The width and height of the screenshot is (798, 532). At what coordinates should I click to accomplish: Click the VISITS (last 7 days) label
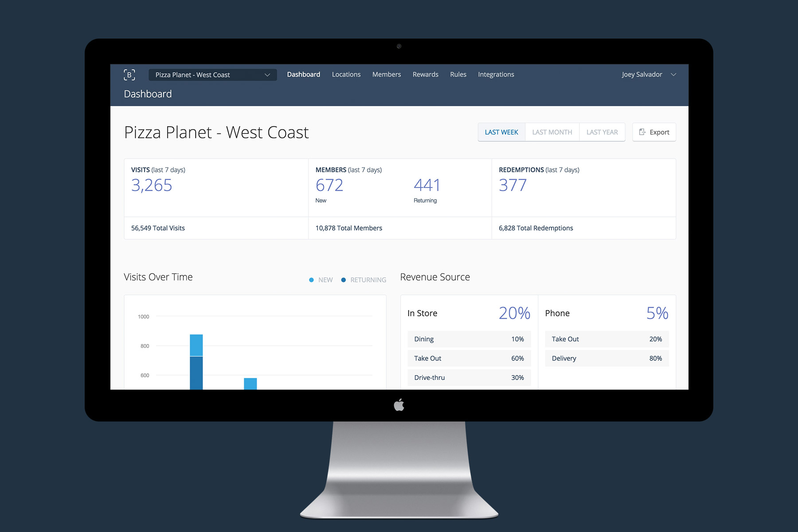pos(158,170)
